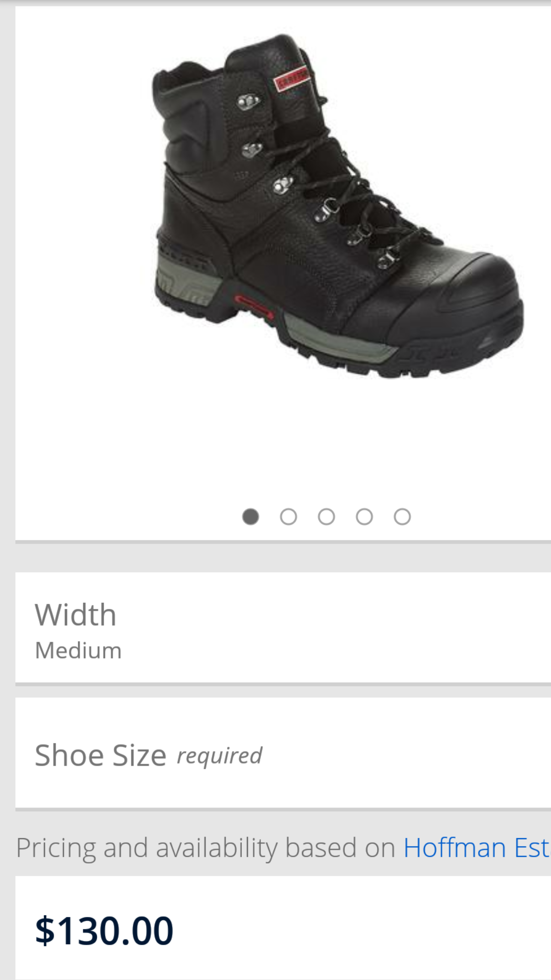Jump to the third carousel dot

pos(327,517)
